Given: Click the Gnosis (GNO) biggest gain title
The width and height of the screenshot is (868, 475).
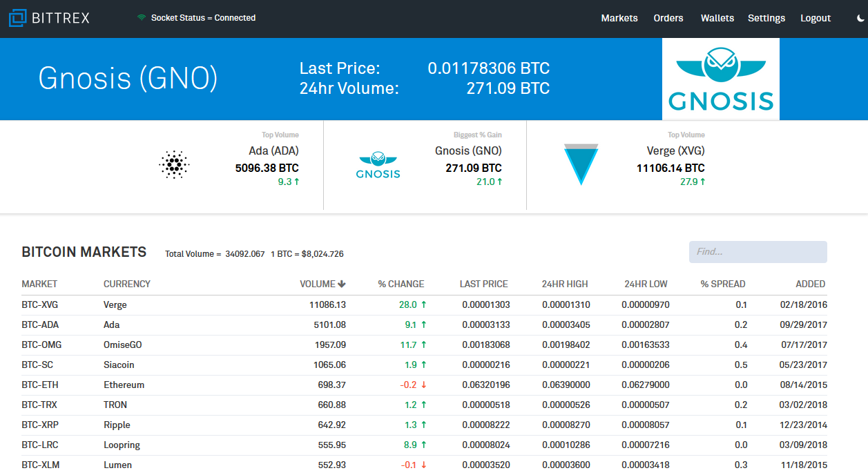Looking at the screenshot, I should (x=468, y=151).
